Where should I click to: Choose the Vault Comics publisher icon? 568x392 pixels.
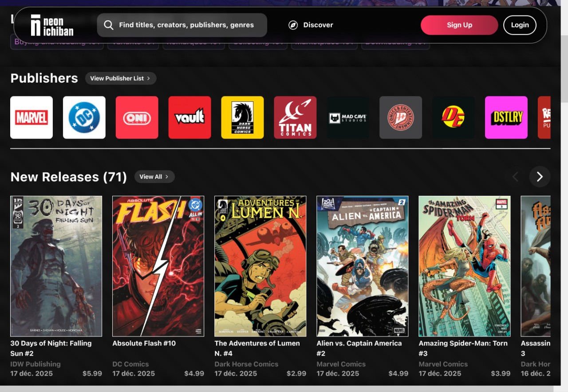189,118
